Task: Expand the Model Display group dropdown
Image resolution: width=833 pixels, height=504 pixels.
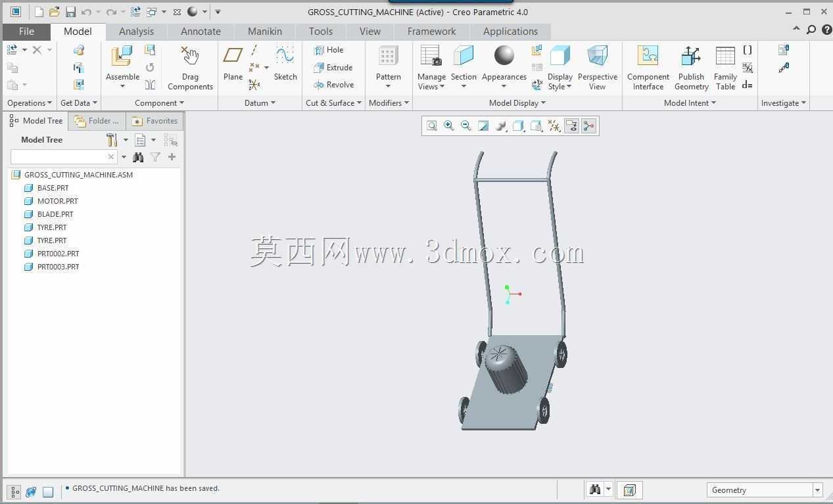Action: 517,103
